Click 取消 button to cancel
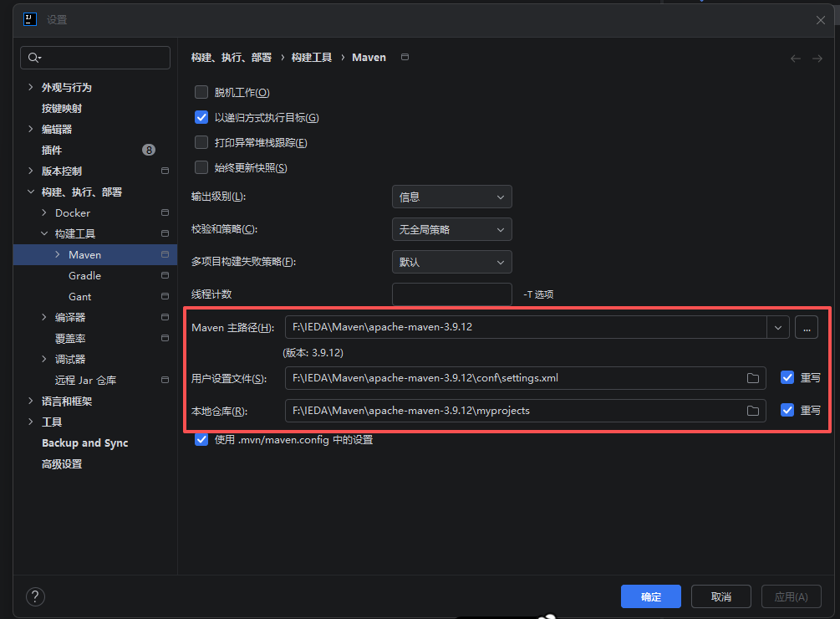Image resolution: width=840 pixels, height=619 pixels. point(721,596)
